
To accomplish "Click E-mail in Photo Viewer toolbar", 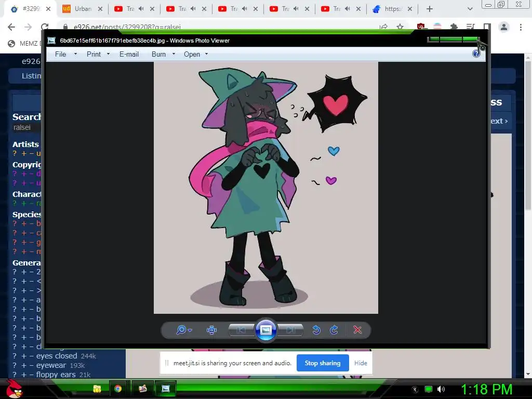I will (129, 54).
